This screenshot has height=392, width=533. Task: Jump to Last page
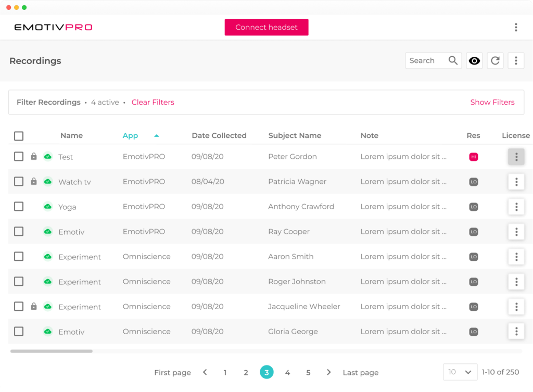tap(361, 373)
